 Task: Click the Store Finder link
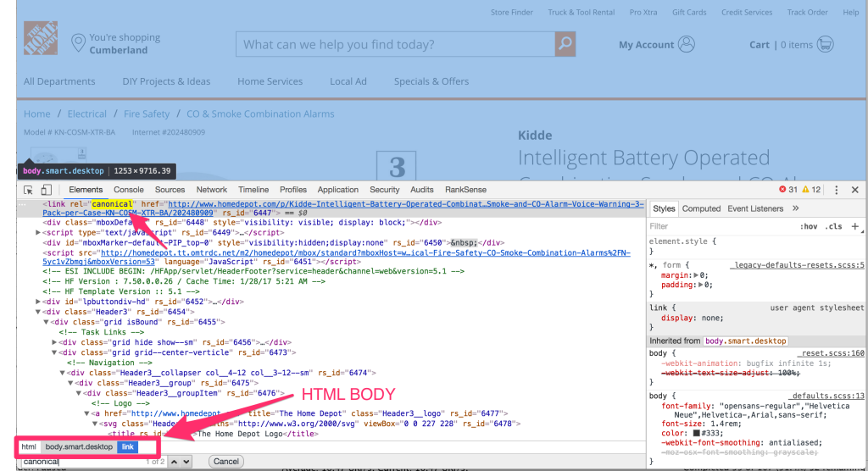click(x=511, y=12)
